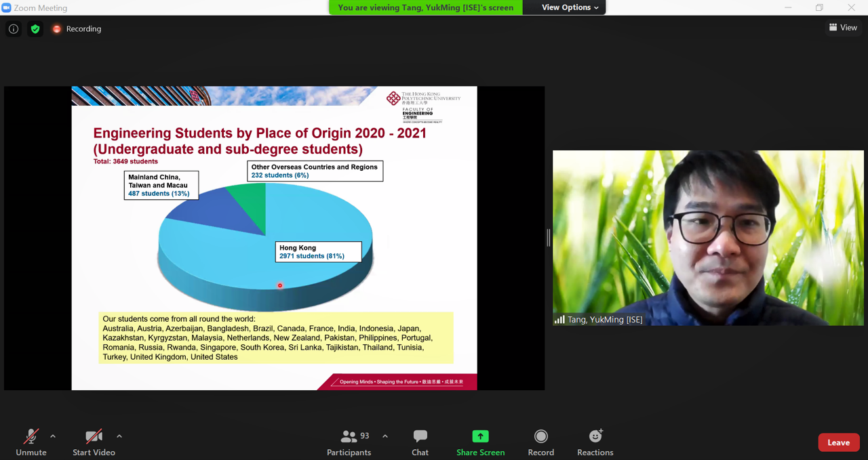Screen dimensions: 868x460
Task: Expand audio options arrow next to Unmute
Action: point(53,436)
